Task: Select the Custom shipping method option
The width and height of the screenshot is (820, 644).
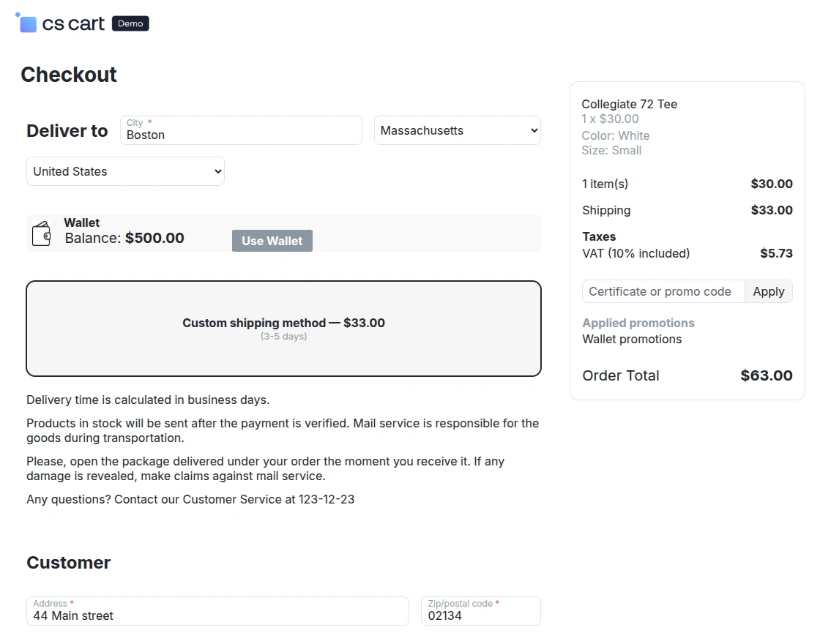Action: pyautogui.click(x=283, y=328)
